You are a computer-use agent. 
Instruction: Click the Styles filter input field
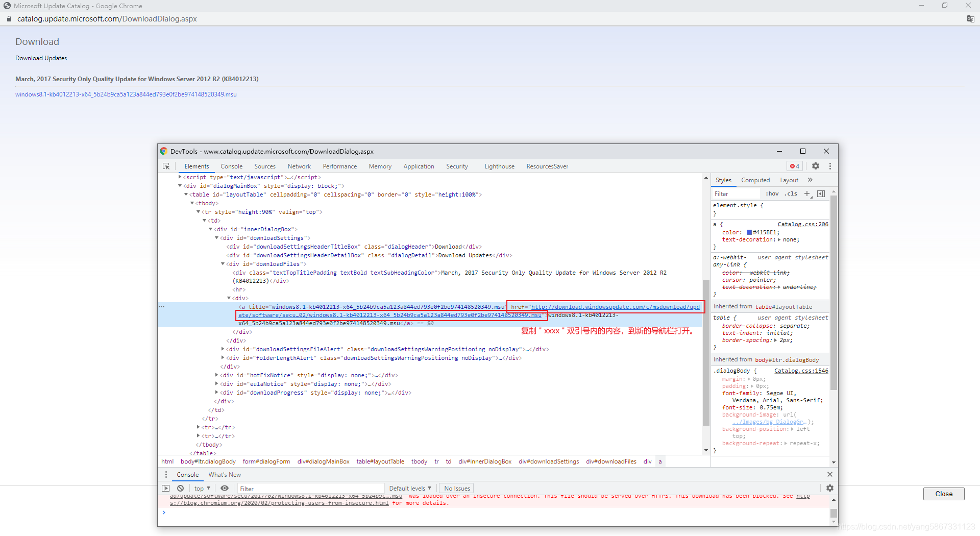[x=736, y=194]
